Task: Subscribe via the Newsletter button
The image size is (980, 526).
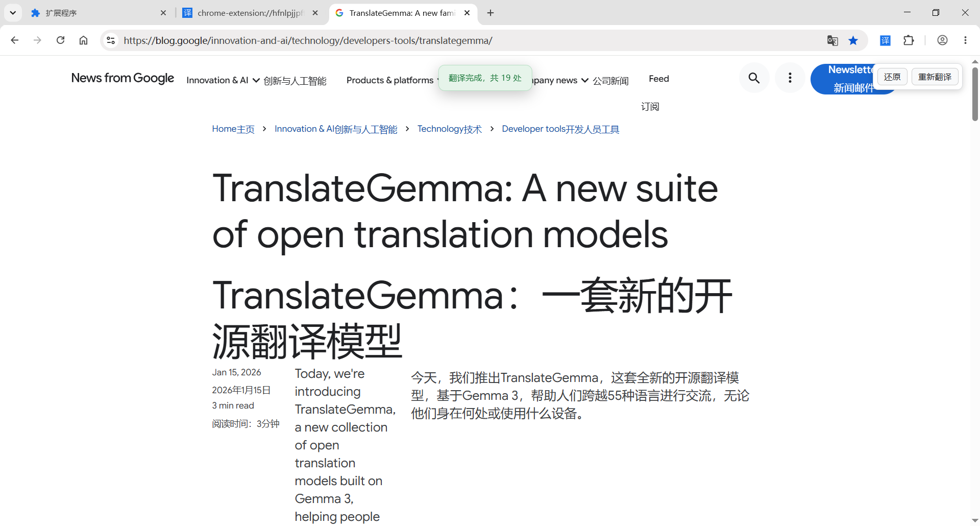Action: coord(843,79)
